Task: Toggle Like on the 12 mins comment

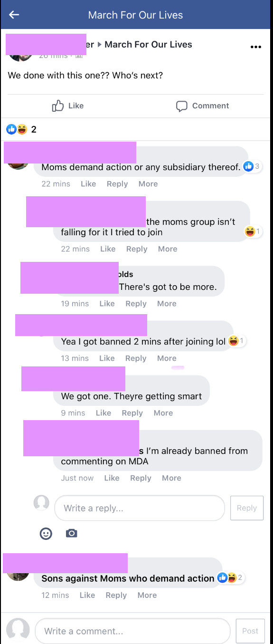Action: click(87, 595)
